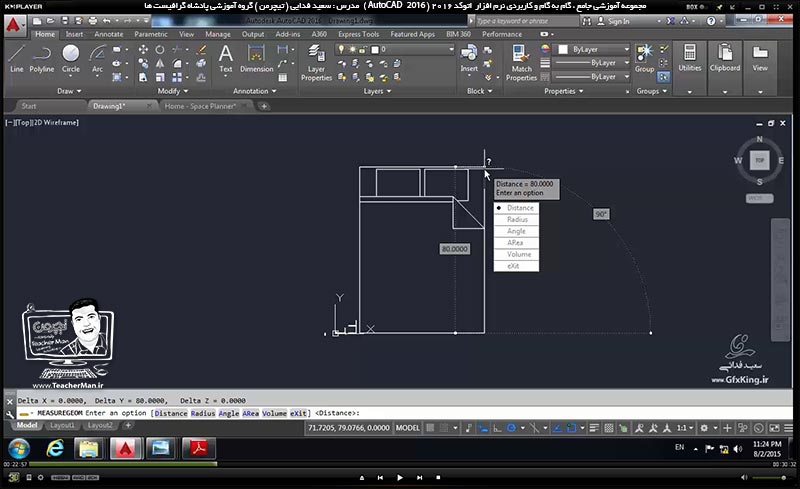Select the Arc tool
This screenshot has width=800, height=489.
[97, 59]
